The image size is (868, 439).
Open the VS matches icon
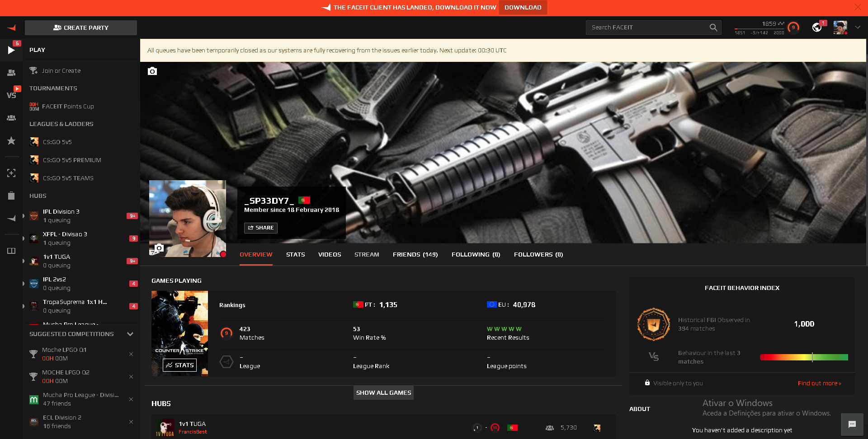click(11, 95)
